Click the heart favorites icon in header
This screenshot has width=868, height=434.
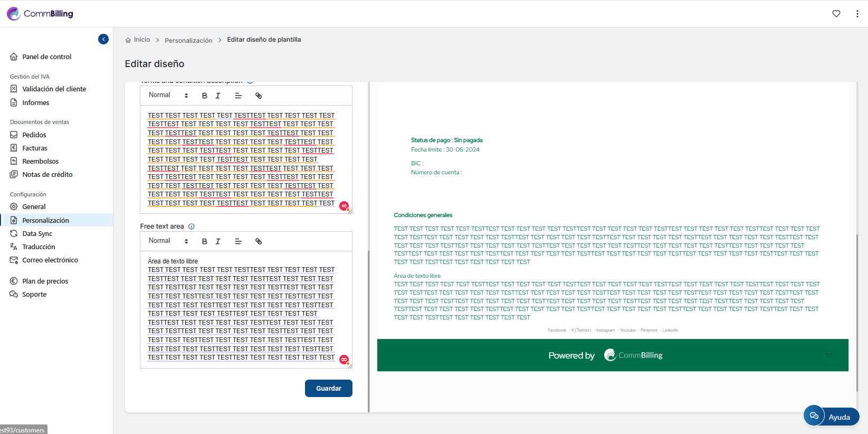point(836,14)
